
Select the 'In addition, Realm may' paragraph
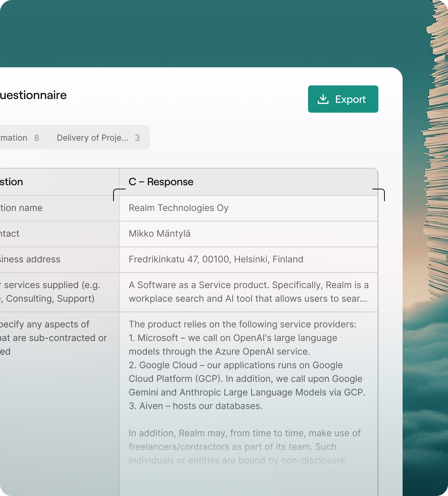click(x=247, y=453)
